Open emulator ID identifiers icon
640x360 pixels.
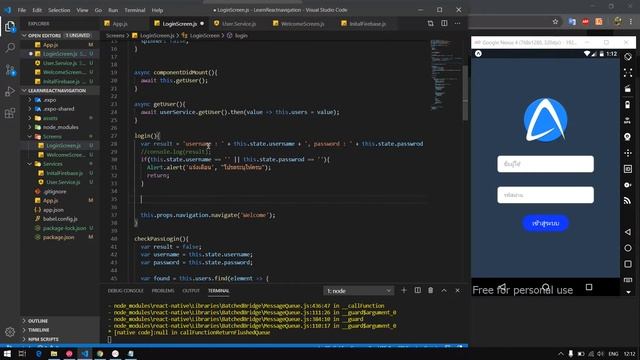[x=628, y=169]
